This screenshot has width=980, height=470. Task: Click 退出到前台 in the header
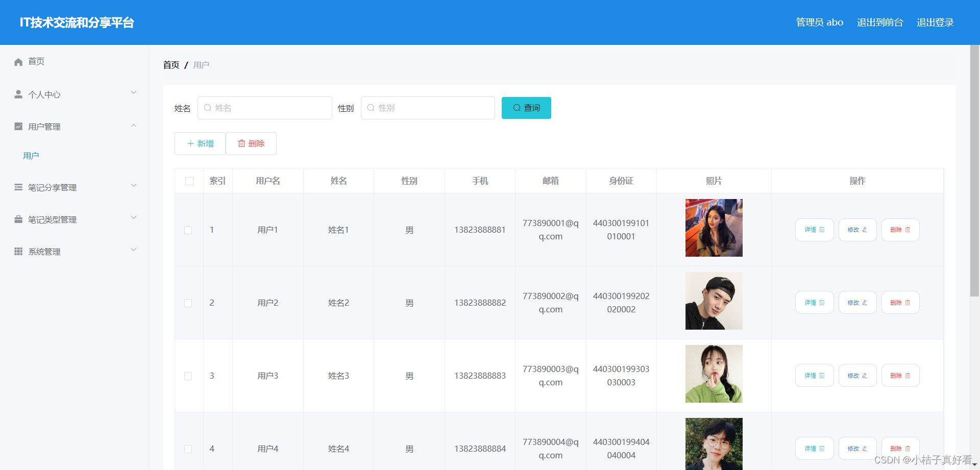click(x=880, y=22)
